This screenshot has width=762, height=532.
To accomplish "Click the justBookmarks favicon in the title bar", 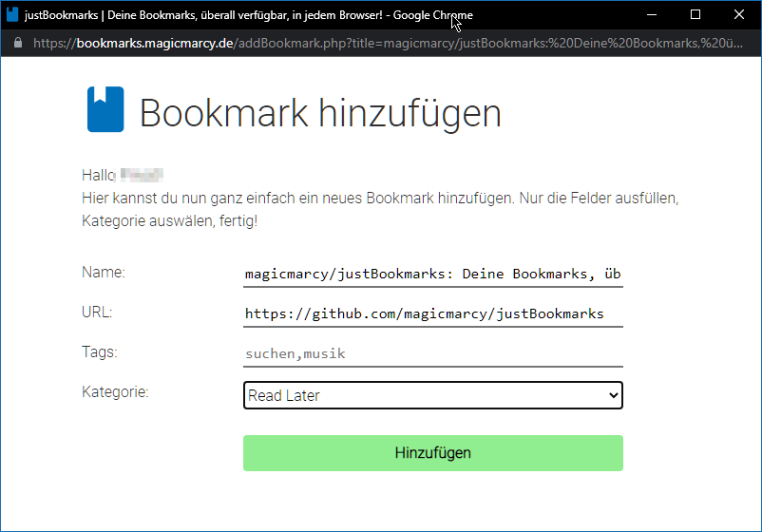I will click(12, 14).
